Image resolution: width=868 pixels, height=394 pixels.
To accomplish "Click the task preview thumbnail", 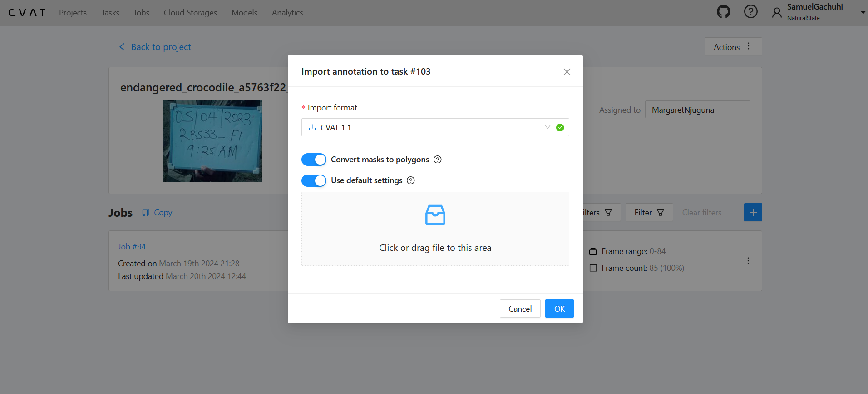I will pyautogui.click(x=212, y=141).
